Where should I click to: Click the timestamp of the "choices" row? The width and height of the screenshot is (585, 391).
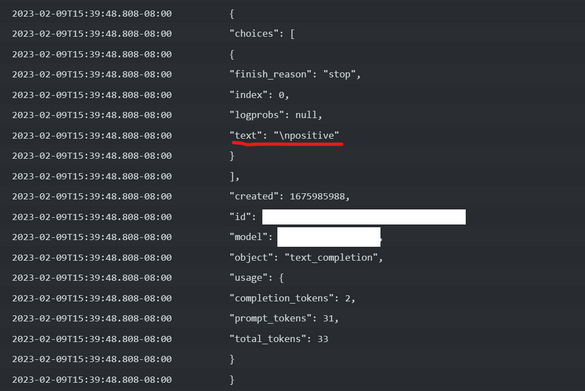(x=92, y=34)
